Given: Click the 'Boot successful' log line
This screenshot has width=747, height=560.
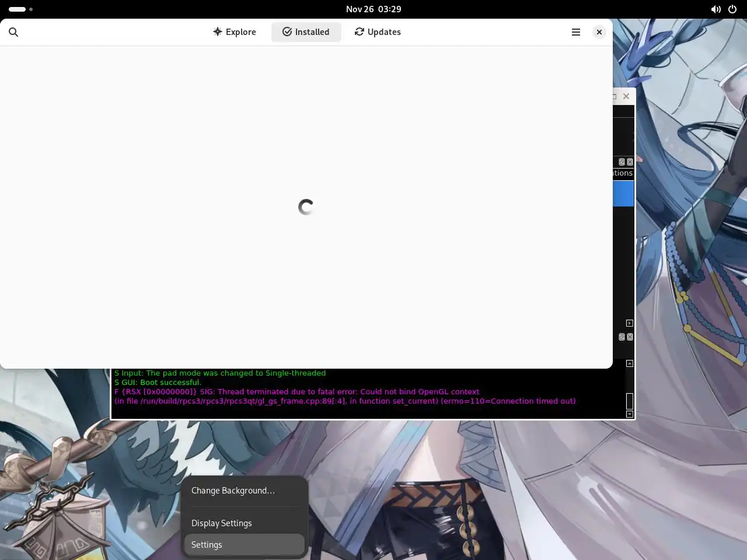Looking at the screenshot, I should 158,382.
